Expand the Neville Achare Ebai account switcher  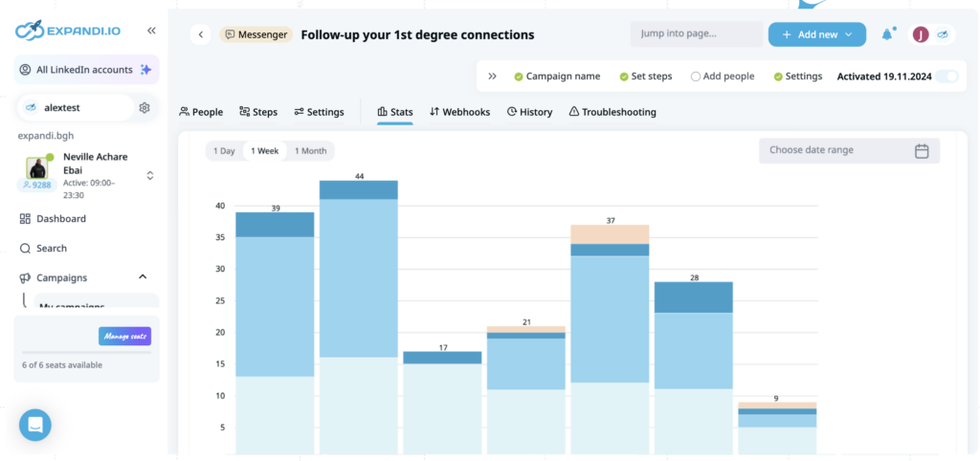150,175
